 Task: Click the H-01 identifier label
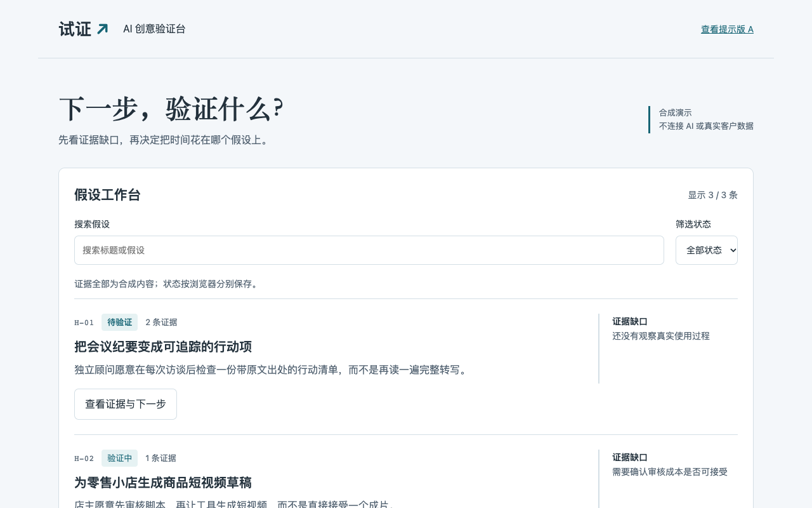click(84, 323)
